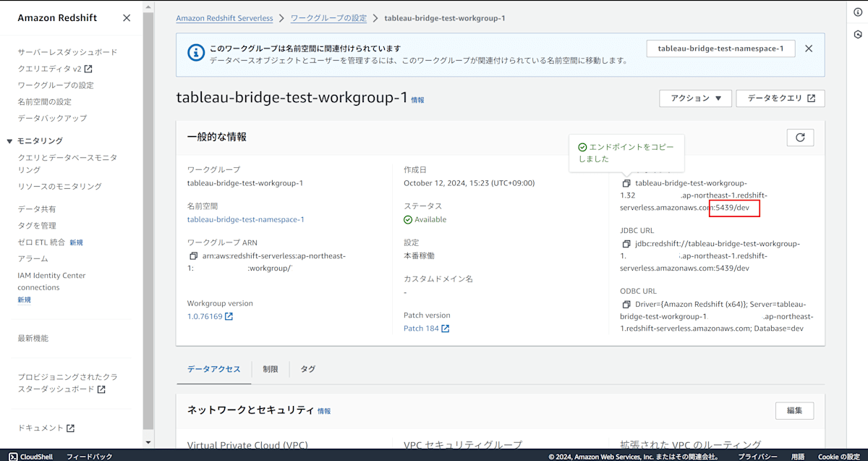Open 情報 link beside workgroup title
868x461 pixels.
(418, 101)
